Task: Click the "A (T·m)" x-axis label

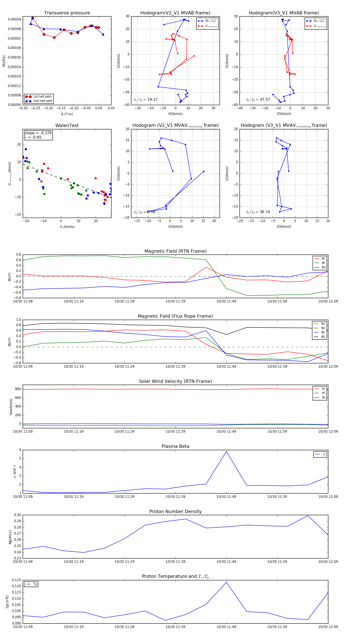Action: (67, 114)
